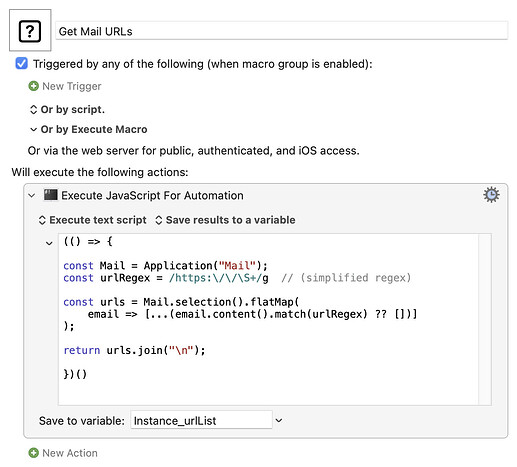Open Save results to a variable menu
Screen dimensions: 517x467
(225, 220)
